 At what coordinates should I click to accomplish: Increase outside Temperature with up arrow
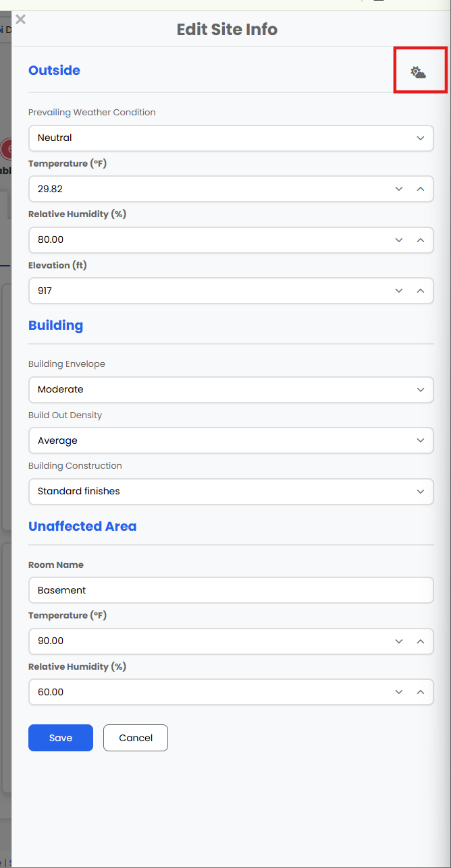point(420,189)
